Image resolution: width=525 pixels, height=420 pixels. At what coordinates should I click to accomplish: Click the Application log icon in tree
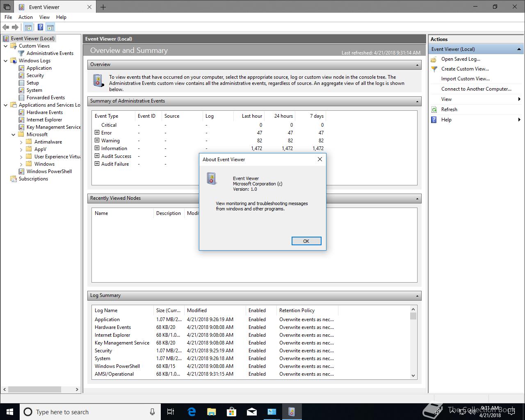[x=21, y=68]
